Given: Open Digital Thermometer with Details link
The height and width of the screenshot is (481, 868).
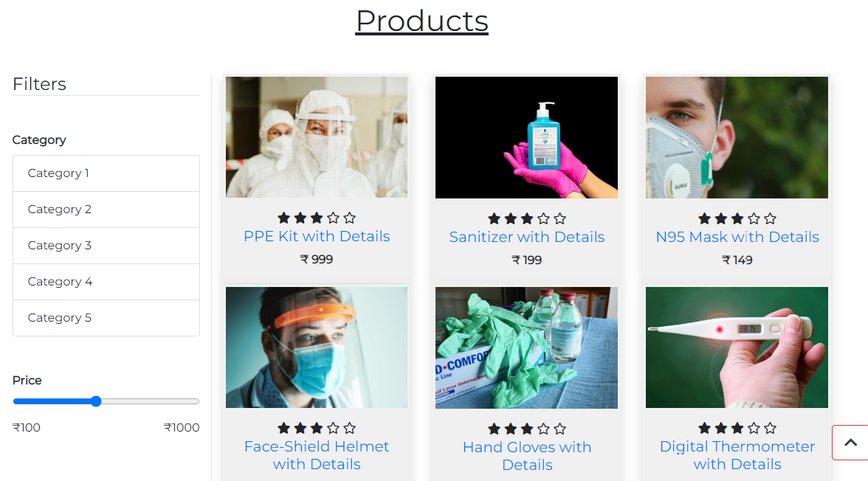Looking at the screenshot, I should 737,455.
